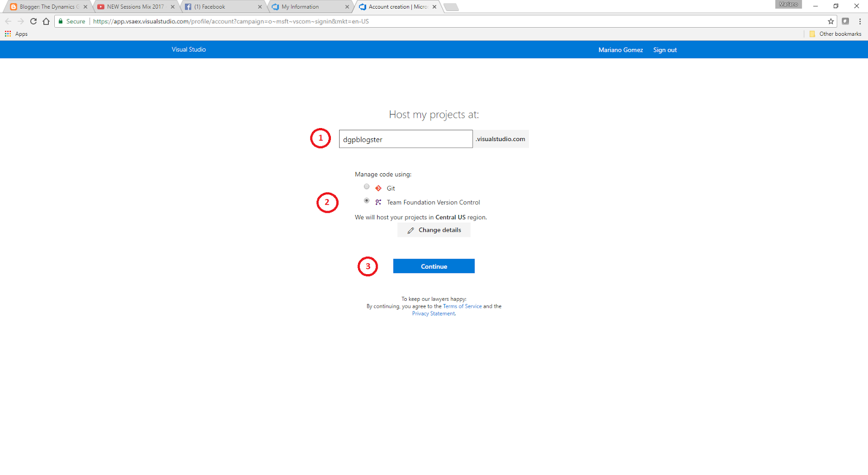Close the Facebook tab
Viewport: 868px width, 475px height.
click(x=260, y=7)
